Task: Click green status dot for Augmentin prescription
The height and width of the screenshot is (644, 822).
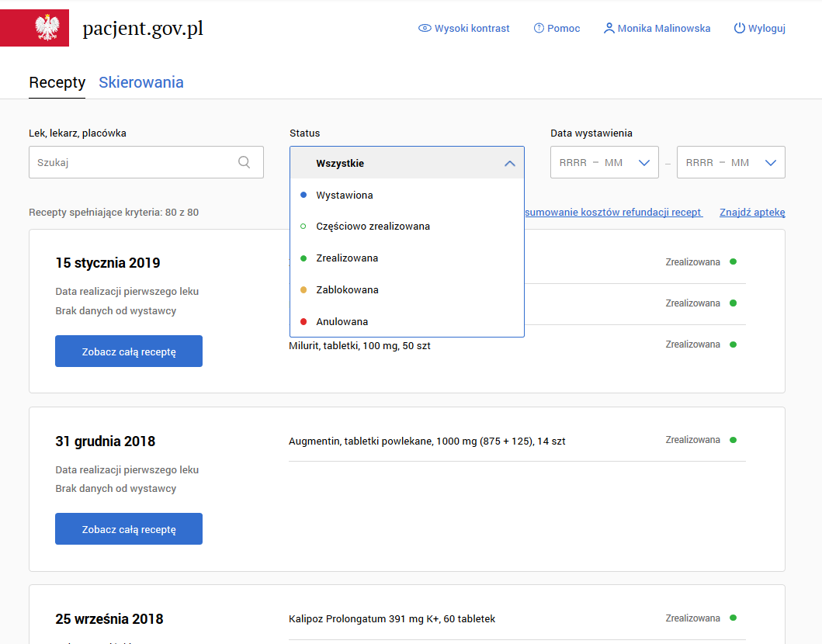Action: [733, 440]
